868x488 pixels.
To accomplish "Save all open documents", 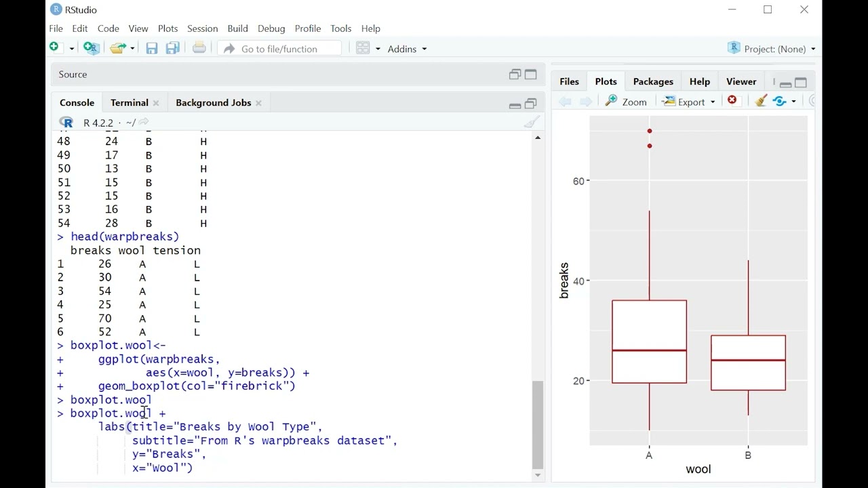I will [x=173, y=48].
